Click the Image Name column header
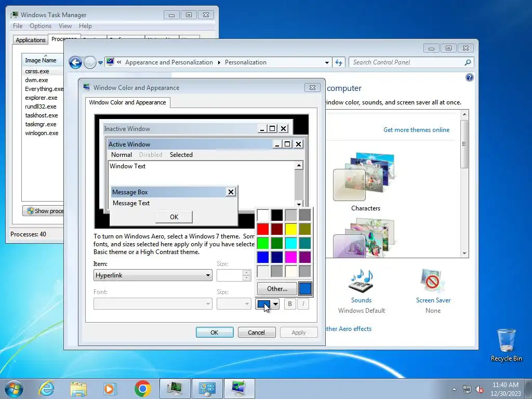Screen dimensions: 532x399 click(43, 60)
